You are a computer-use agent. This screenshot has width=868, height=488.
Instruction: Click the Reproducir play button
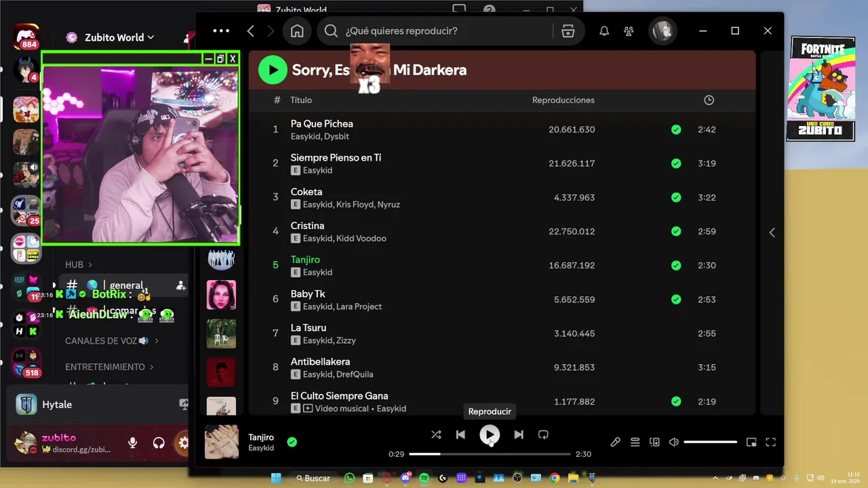point(490,434)
